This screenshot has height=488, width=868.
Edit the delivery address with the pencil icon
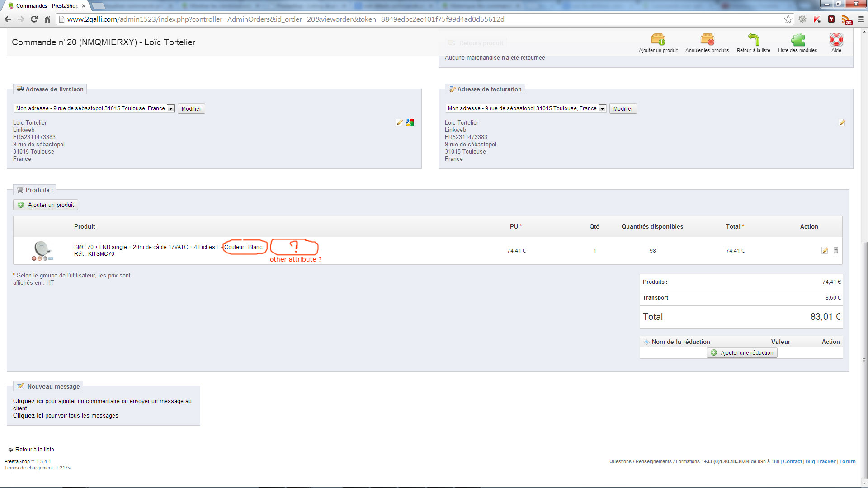click(x=399, y=122)
